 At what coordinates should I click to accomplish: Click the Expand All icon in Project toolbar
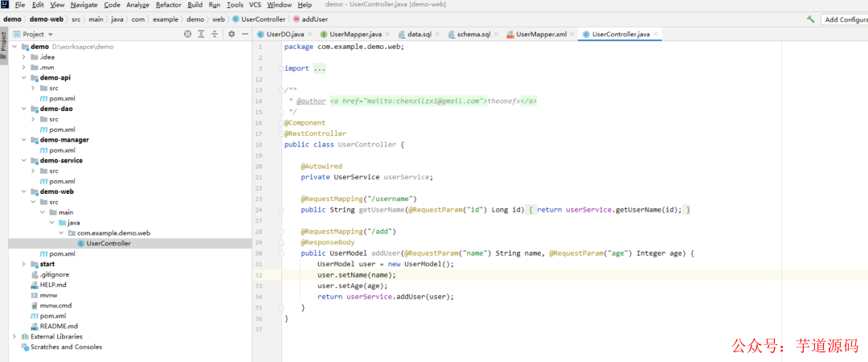pos(201,35)
